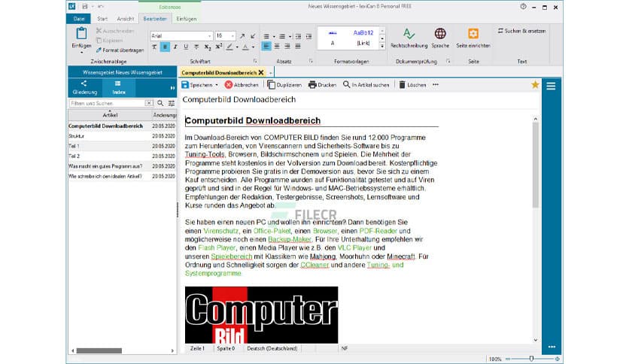Screen dimensions: 629x364
Task: Justify the text
Action: tap(298, 47)
